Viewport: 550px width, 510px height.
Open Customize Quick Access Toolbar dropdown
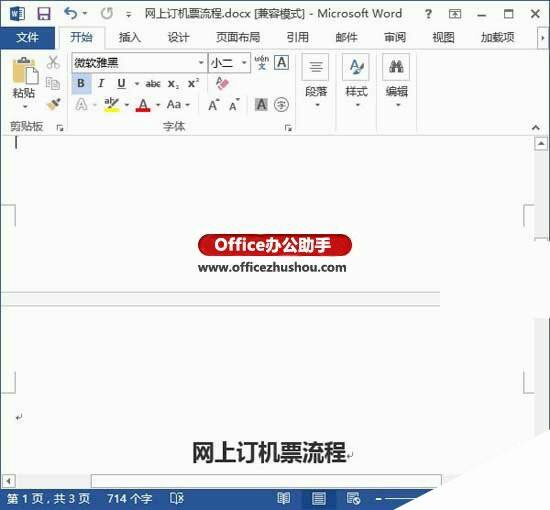129,15
